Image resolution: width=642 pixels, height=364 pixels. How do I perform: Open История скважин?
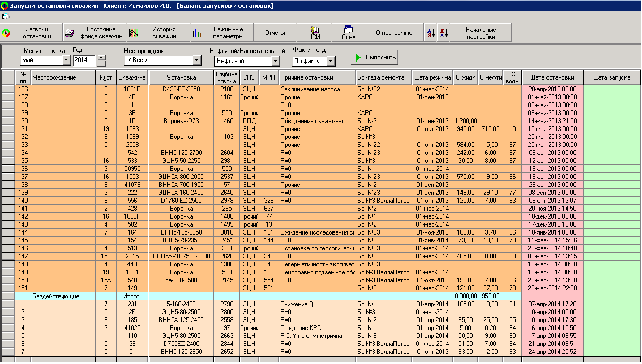(158, 33)
